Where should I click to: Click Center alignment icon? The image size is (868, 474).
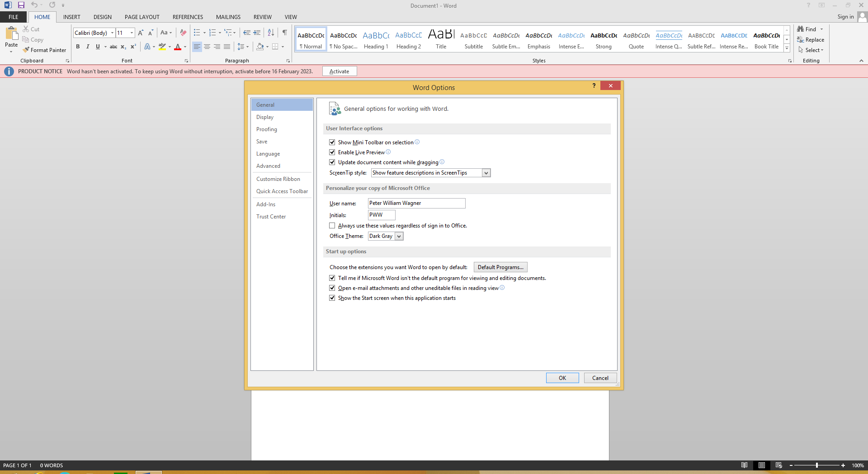pos(207,47)
